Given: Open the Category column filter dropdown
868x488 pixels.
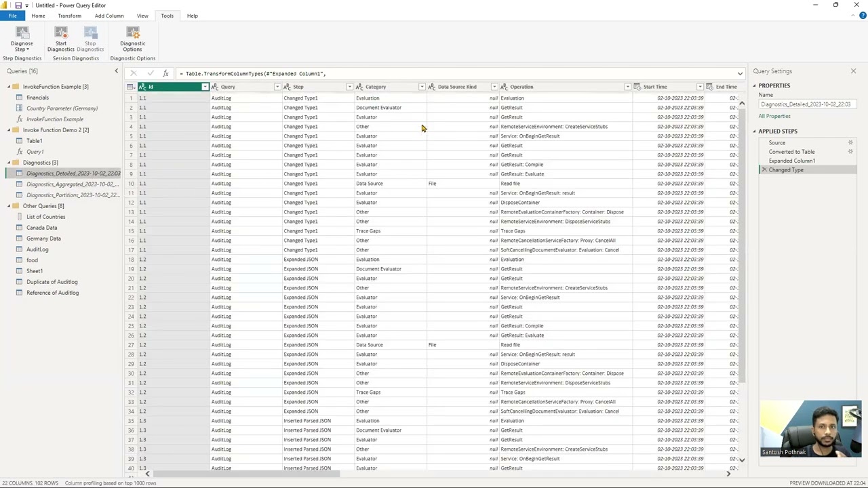Looking at the screenshot, I should [x=421, y=87].
